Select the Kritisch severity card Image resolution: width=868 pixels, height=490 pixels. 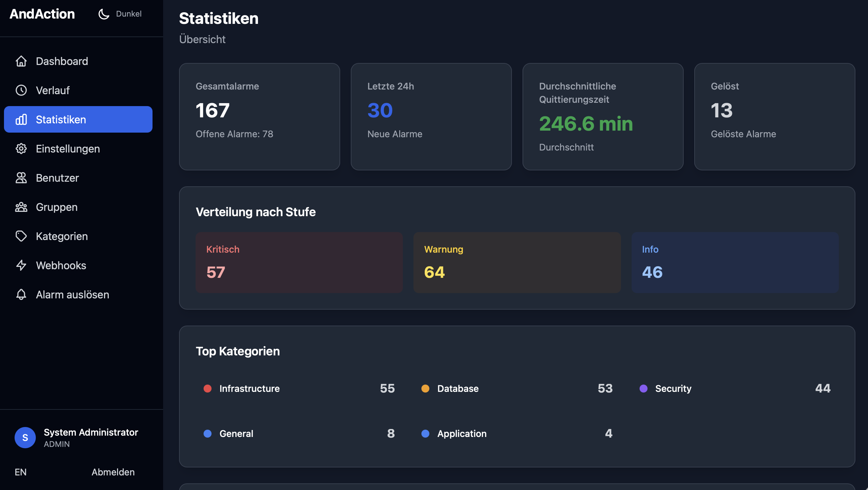point(299,263)
